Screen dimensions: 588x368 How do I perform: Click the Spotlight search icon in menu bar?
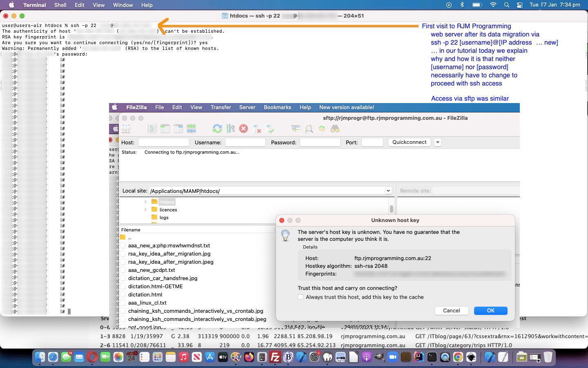click(507, 5)
